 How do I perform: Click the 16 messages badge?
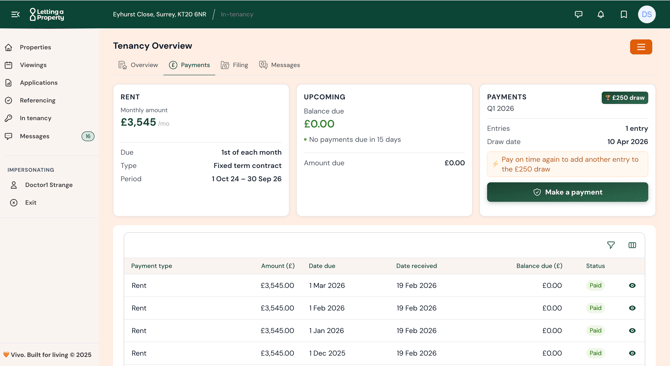88,136
